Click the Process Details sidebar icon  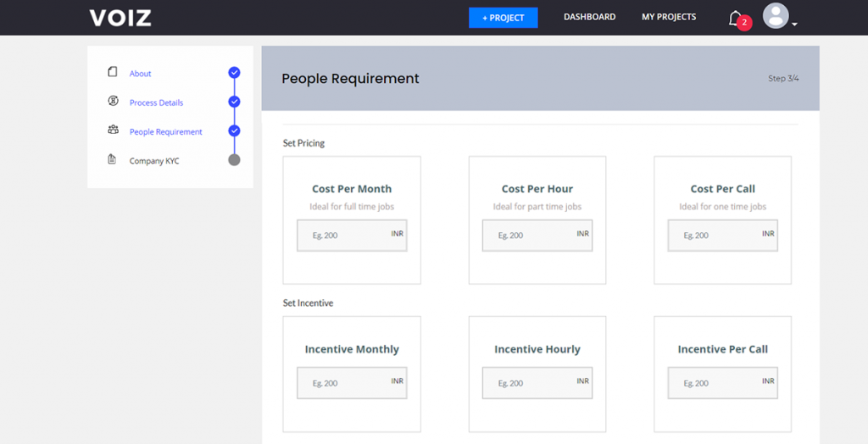[x=113, y=101]
